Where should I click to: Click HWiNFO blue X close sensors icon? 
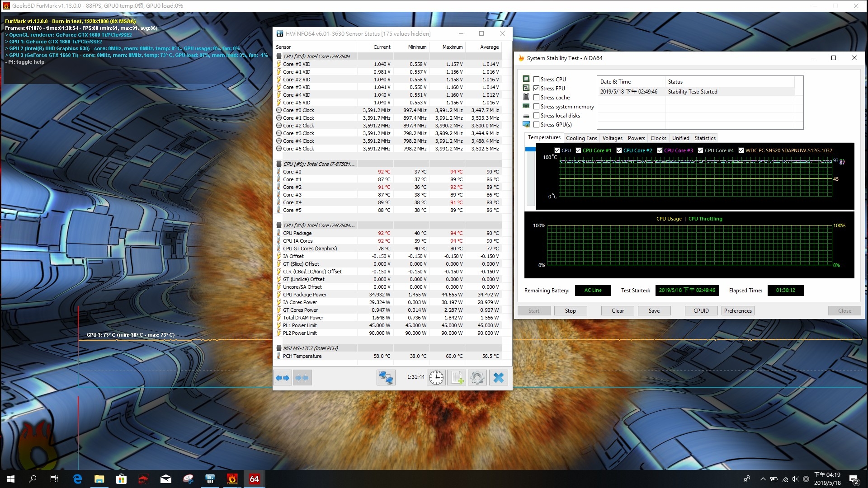(498, 378)
